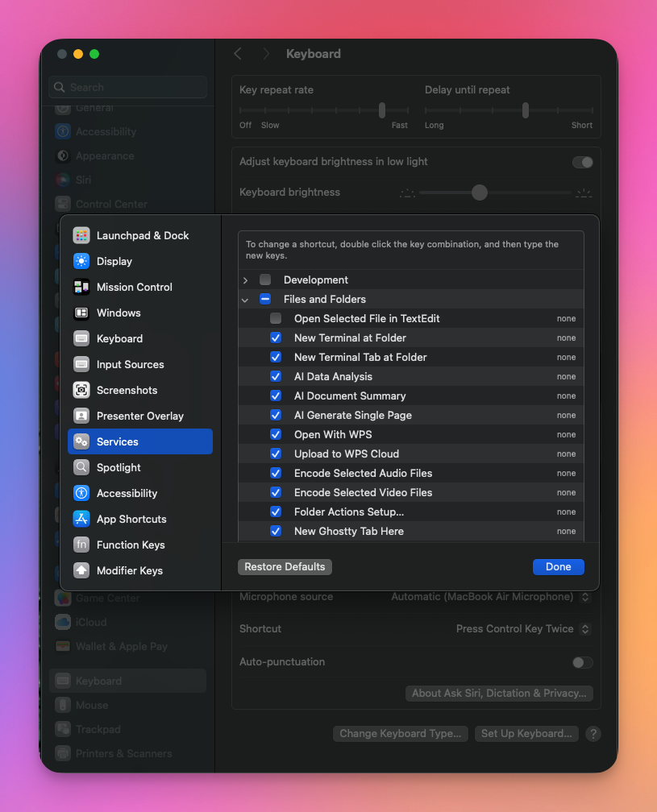Select the Input Sources icon
Screen dimensions: 657x812
[81, 364]
